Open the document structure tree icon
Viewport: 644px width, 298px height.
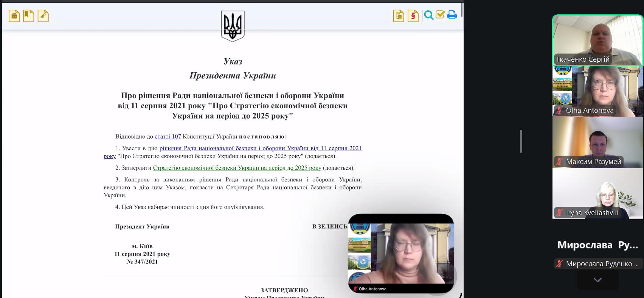coord(399,16)
